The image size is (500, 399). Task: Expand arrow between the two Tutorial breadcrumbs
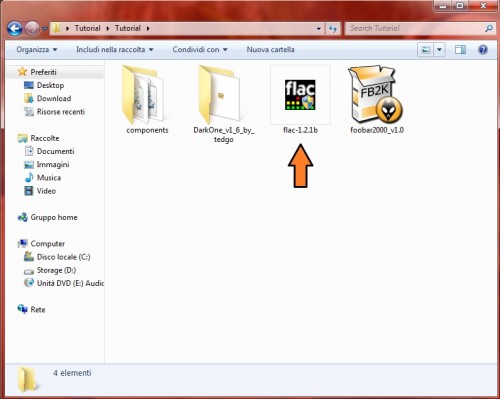tap(108, 29)
